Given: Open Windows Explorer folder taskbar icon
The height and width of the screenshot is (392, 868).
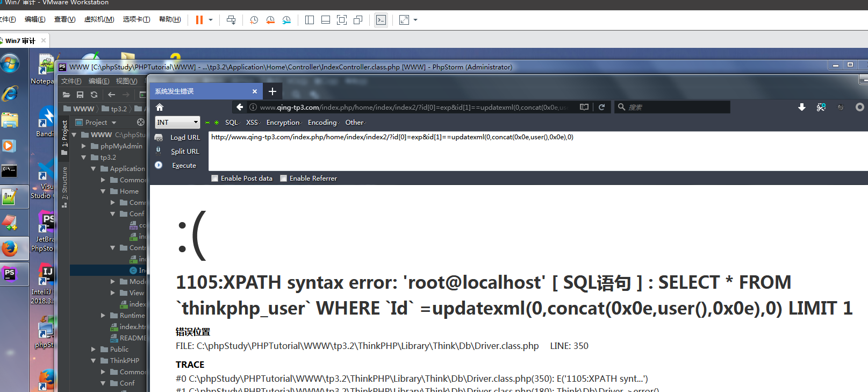Looking at the screenshot, I should (10, 119).
